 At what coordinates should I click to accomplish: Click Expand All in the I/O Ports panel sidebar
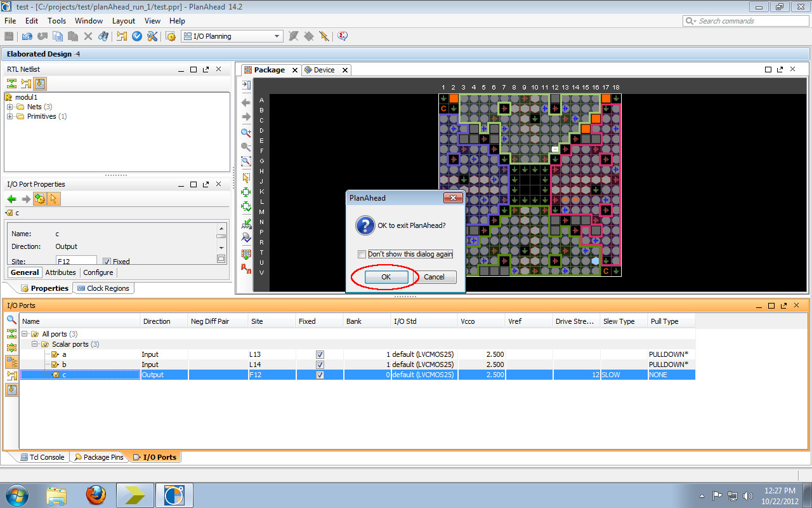(11, 347)
